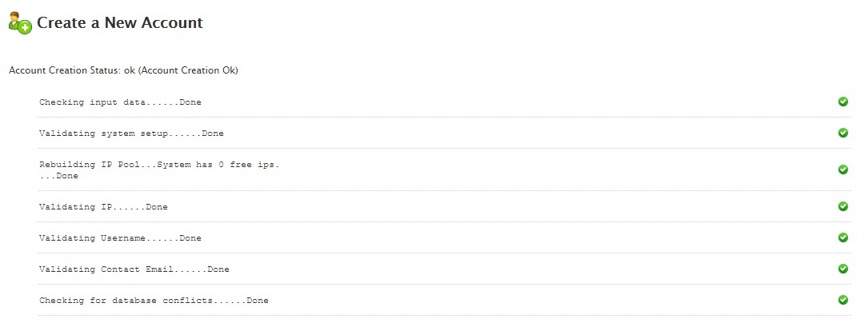This screenshot has height=327, width=868.
Task: Click the green checkmark for Validating Username
Action: 843,237
